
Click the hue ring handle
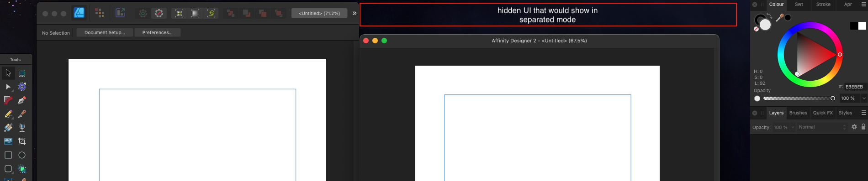click(840, 55)
